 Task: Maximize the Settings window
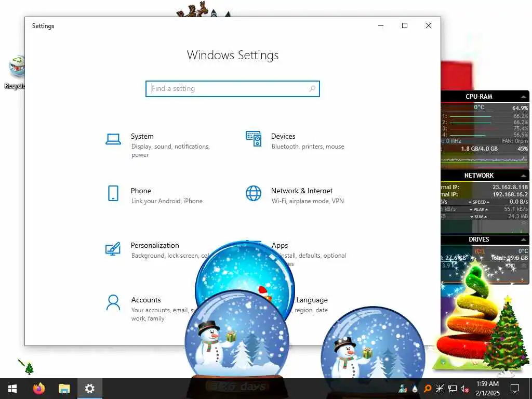[404, 26]
